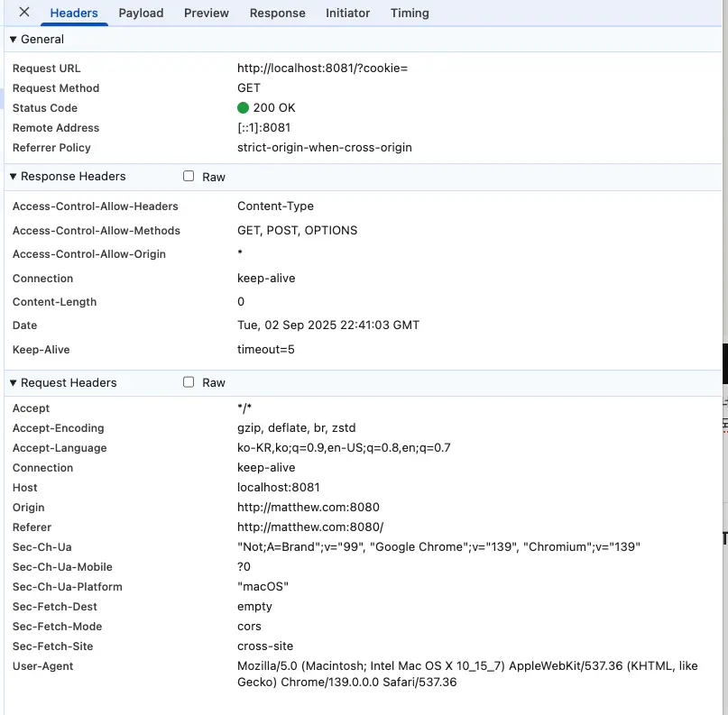
Task: Select the Headers tab
Action: coord(74,14)
